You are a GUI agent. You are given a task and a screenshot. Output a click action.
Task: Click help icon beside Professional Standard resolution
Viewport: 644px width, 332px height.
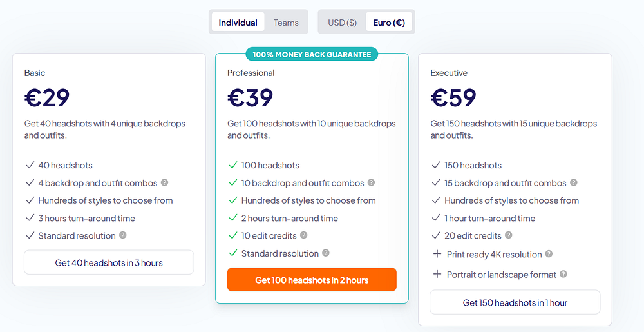point(326,253)
